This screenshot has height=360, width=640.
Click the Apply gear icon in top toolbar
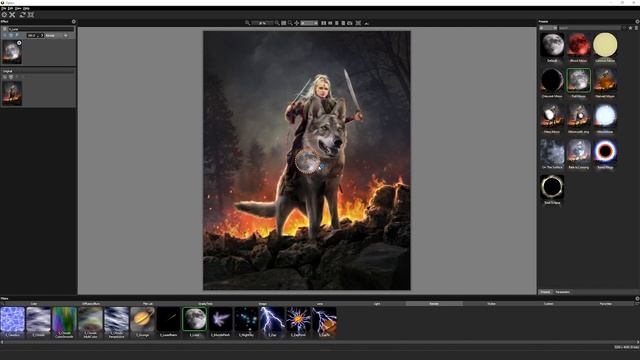pos(4,15)
